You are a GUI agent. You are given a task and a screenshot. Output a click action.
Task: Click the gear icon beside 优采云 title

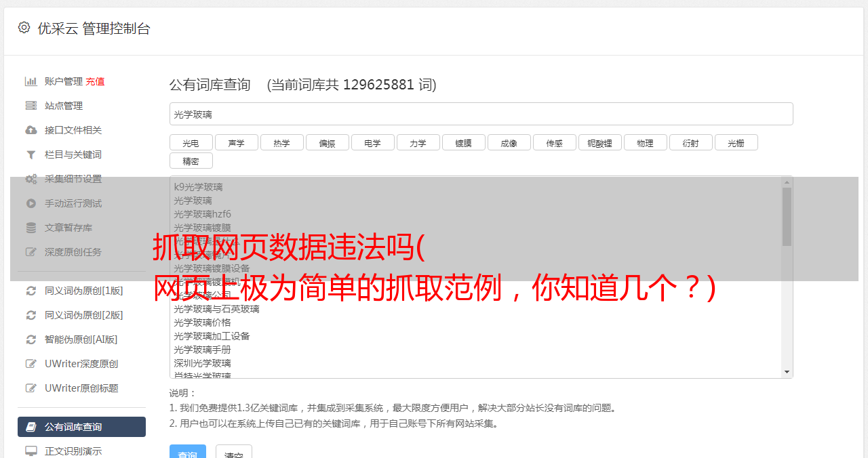tap(24, 28)
